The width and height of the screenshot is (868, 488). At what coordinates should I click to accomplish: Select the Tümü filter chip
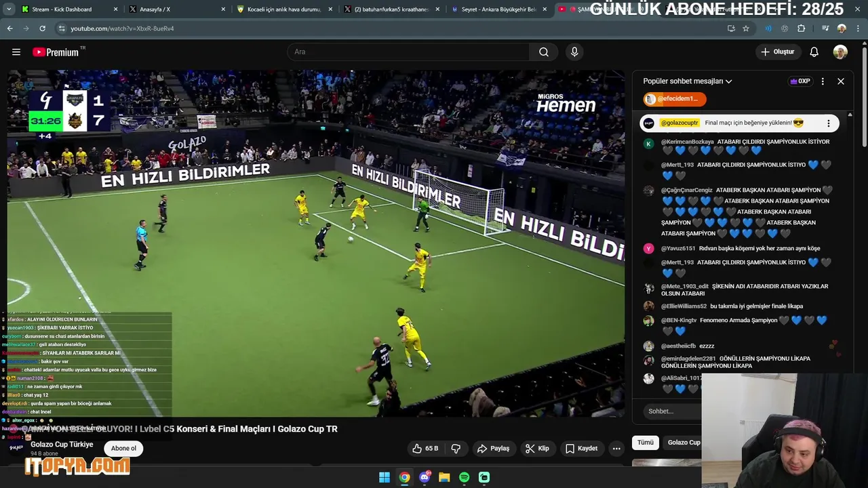[646, 443]
